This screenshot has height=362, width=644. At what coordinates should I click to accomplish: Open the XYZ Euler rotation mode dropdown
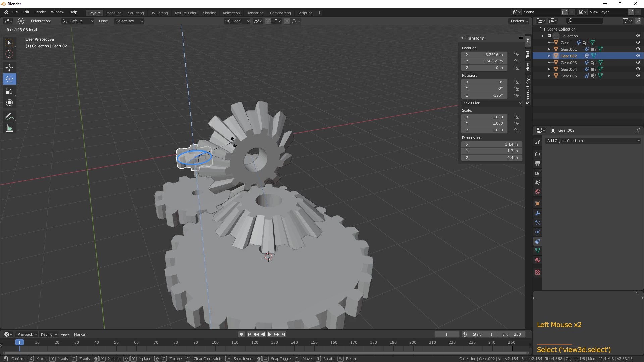(491, 103)
